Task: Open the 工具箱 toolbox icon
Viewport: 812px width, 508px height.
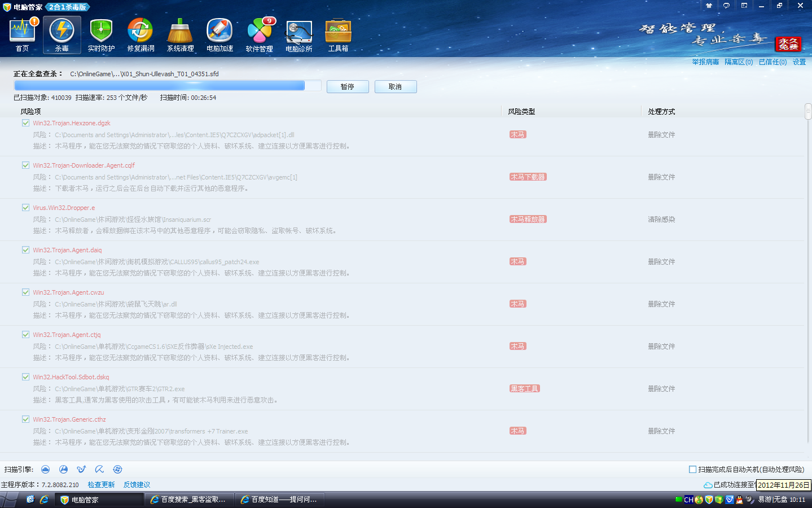Action: pyautogui.click(x=339, y=35)
